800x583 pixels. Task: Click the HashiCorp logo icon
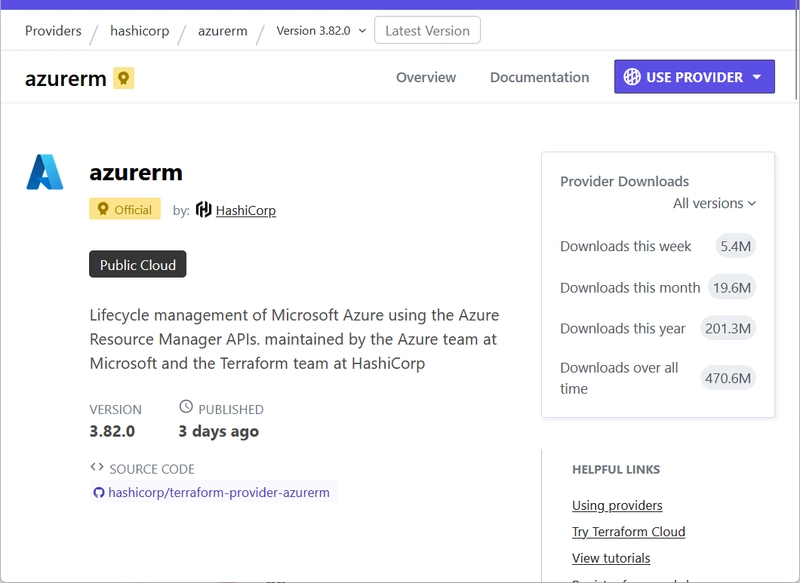click(204, 210)
